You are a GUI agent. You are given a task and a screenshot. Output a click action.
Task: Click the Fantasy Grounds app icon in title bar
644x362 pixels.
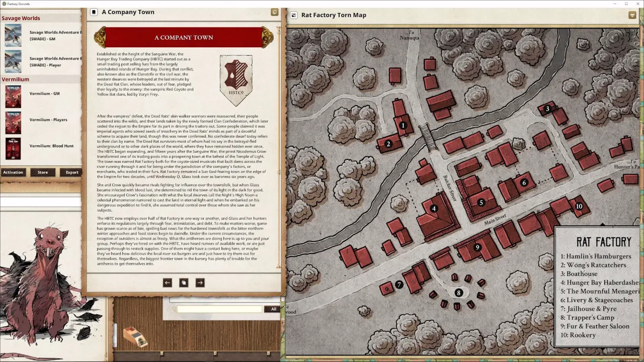tap(4, 4)
